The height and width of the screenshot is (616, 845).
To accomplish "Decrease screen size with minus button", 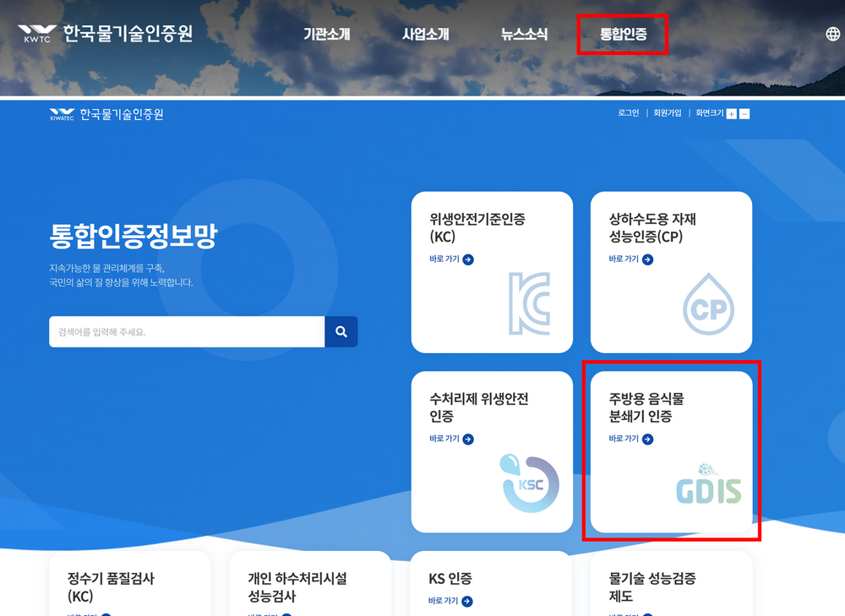I will tap(744, 114).
